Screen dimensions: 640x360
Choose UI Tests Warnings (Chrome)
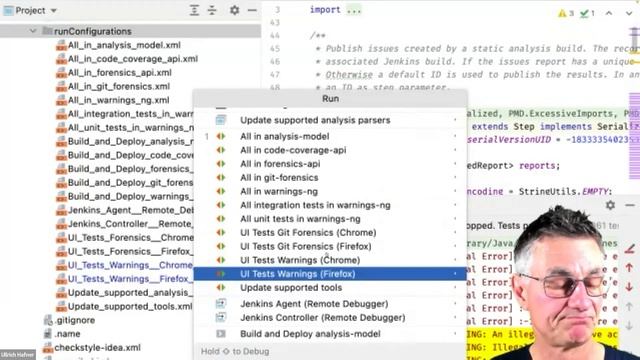(x=330, y=260)
